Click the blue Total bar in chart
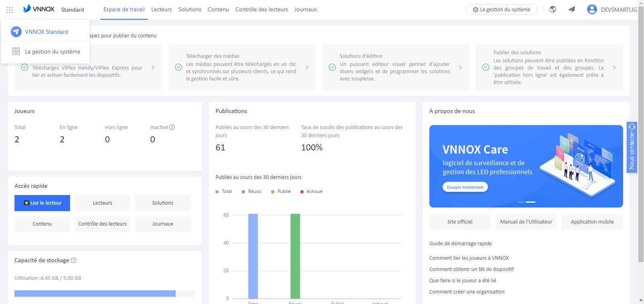Screen dimensions: 644x304 [253, 256]
